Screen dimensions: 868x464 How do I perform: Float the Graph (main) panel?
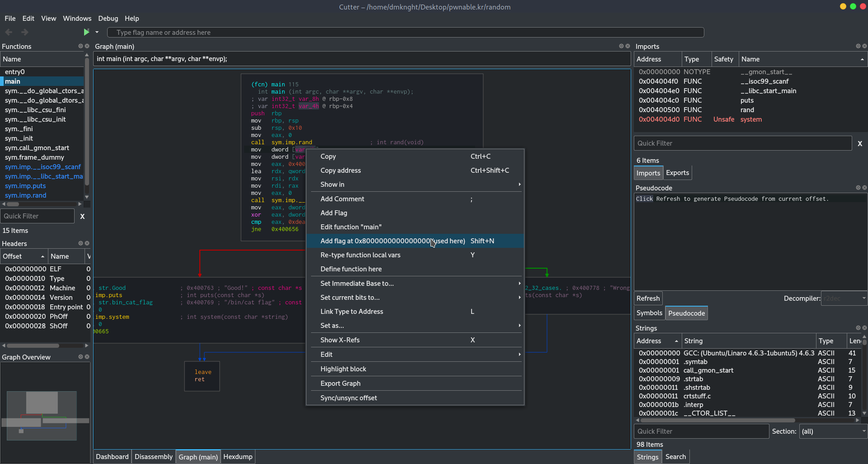pyautogui.click(x=621, y=46)
